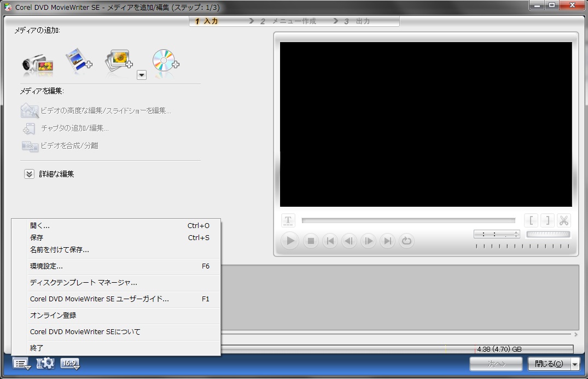Image resolution: width=588 pixels, height=379 pixels.
Task: Click the add video files icon
Action: 79,60
